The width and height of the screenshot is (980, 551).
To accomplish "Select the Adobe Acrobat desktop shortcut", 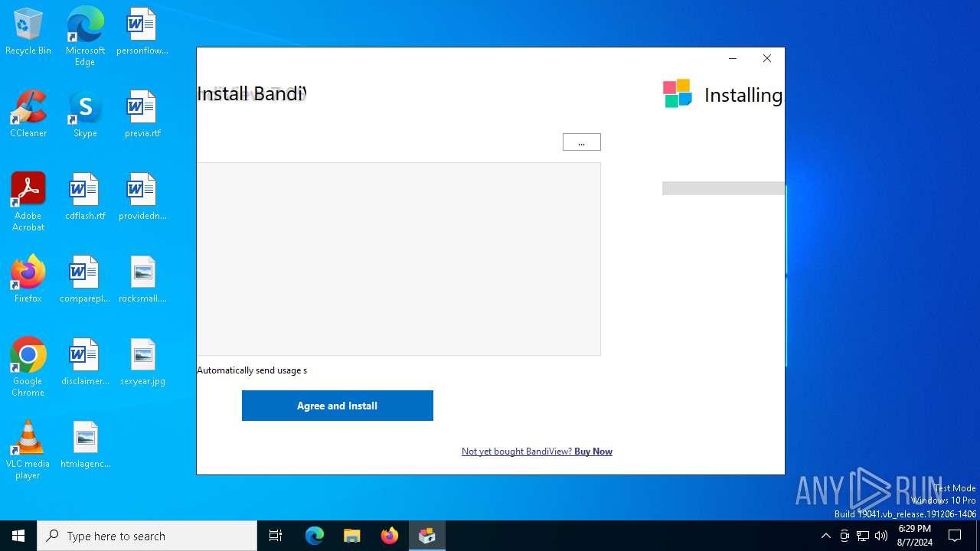I will coord(28,202).
